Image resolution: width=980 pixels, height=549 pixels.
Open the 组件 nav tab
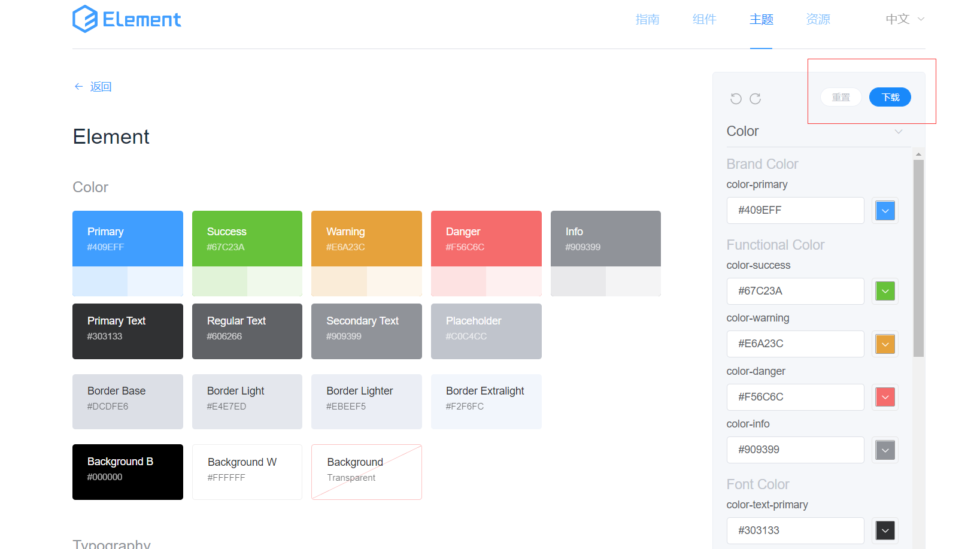[x=704, y=19]
